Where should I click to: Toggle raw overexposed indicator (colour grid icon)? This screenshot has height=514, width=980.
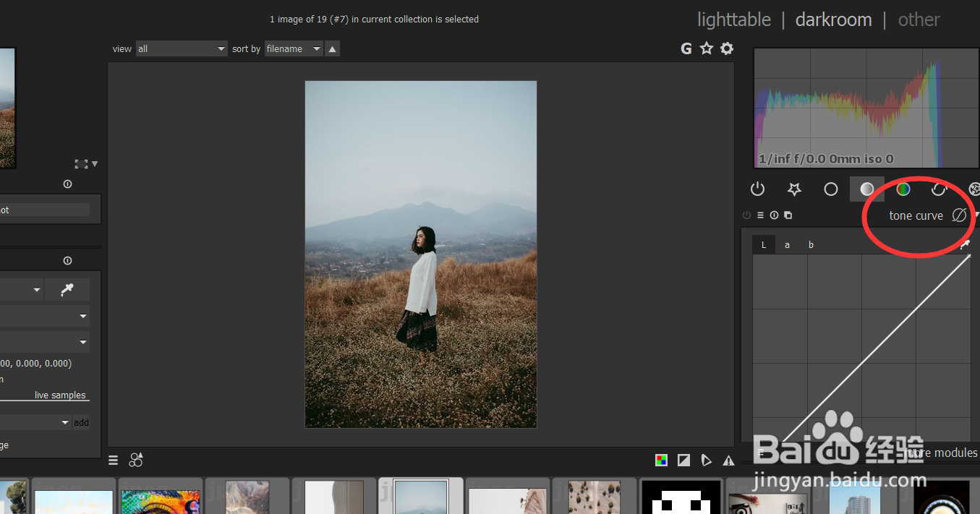pos(661,461)
